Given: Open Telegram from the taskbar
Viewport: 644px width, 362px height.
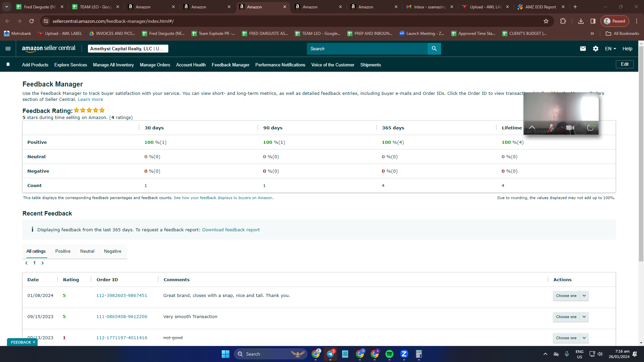Looking at the screenshot, I should [x=330, y=354].
